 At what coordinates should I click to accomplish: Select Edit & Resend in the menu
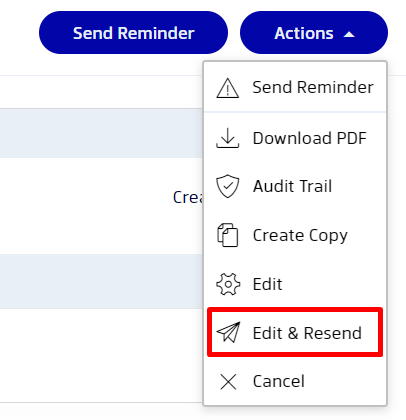295,332
